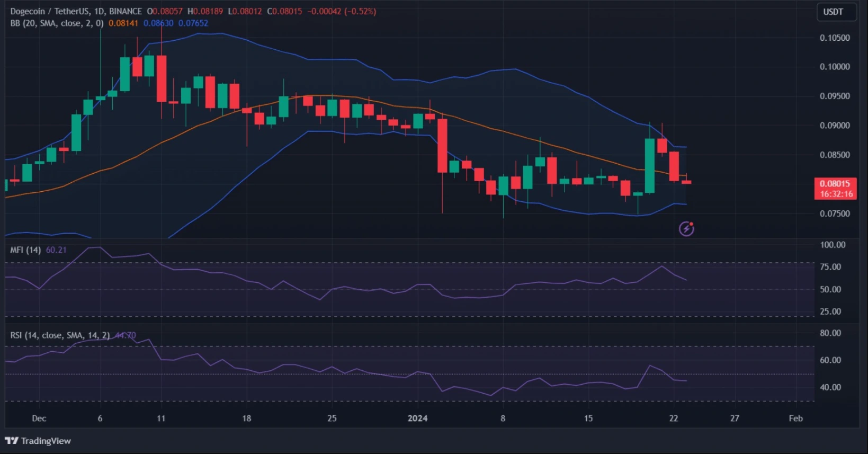Image resolution: width=868 pixels, height=454 pixels.
Task: Click the 0.09000 price axis label
Action: 835,126
